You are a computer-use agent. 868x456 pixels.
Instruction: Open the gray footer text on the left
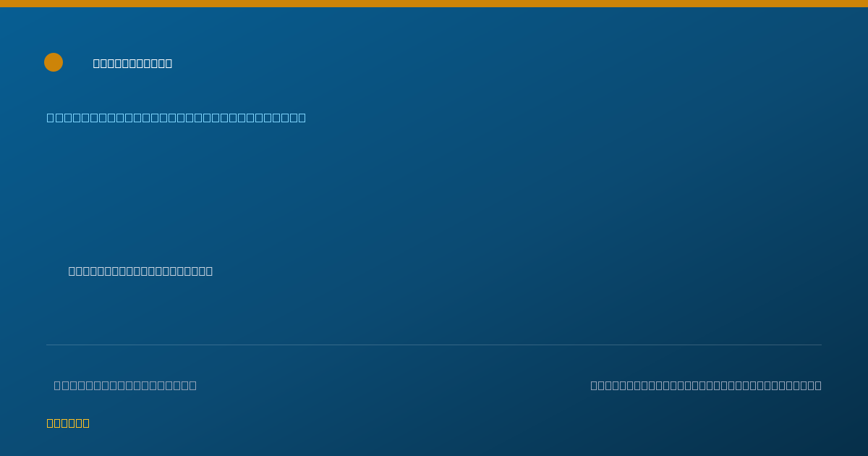click(x=125, y=385)
